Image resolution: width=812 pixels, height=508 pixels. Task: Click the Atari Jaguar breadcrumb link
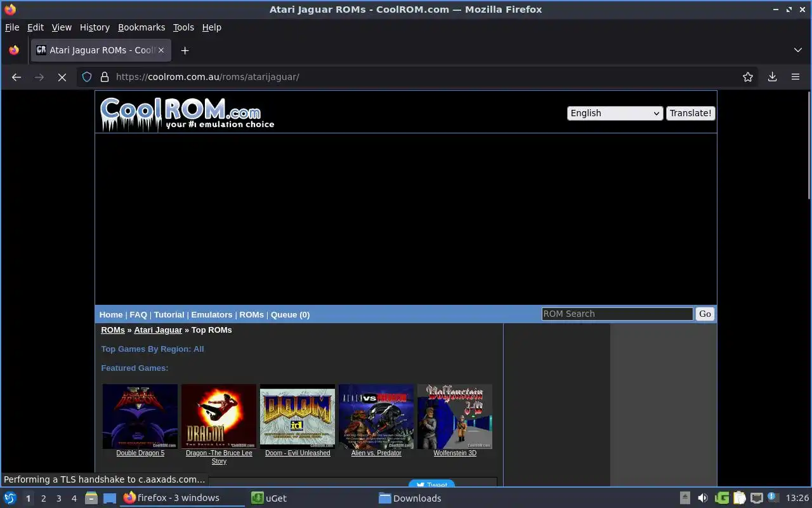158,330
